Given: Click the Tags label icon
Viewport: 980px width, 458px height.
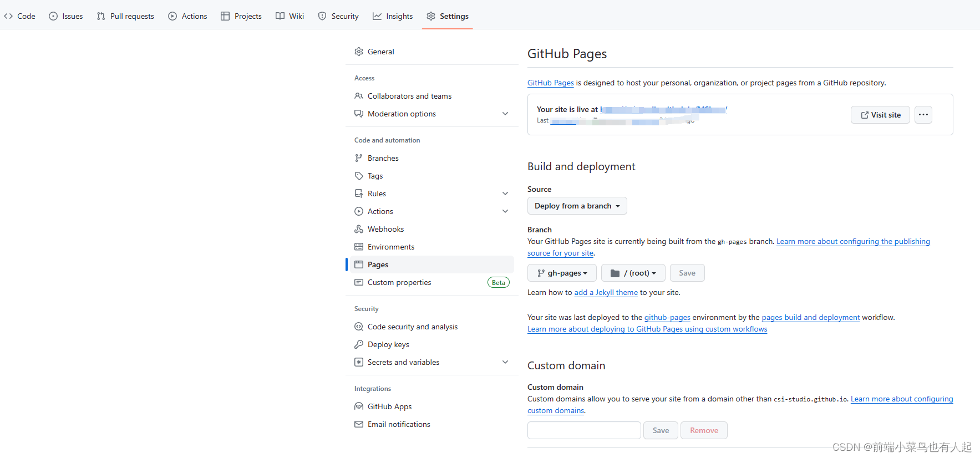Looking at the screenshot, I should coord(359,176).
